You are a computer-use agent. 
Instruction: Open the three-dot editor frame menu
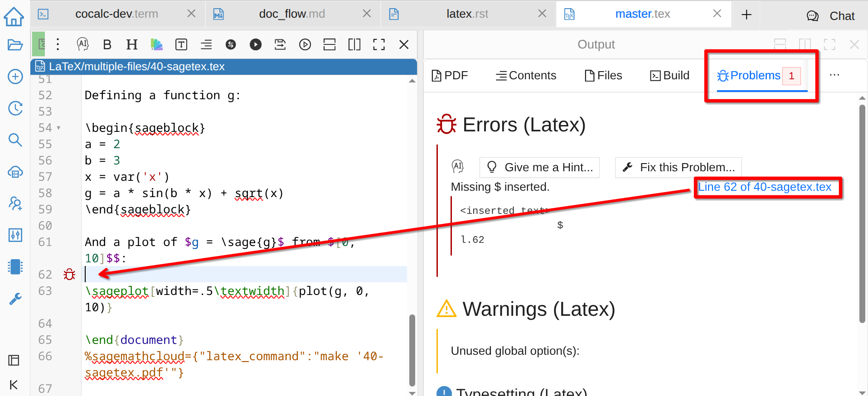pos(58,44)
